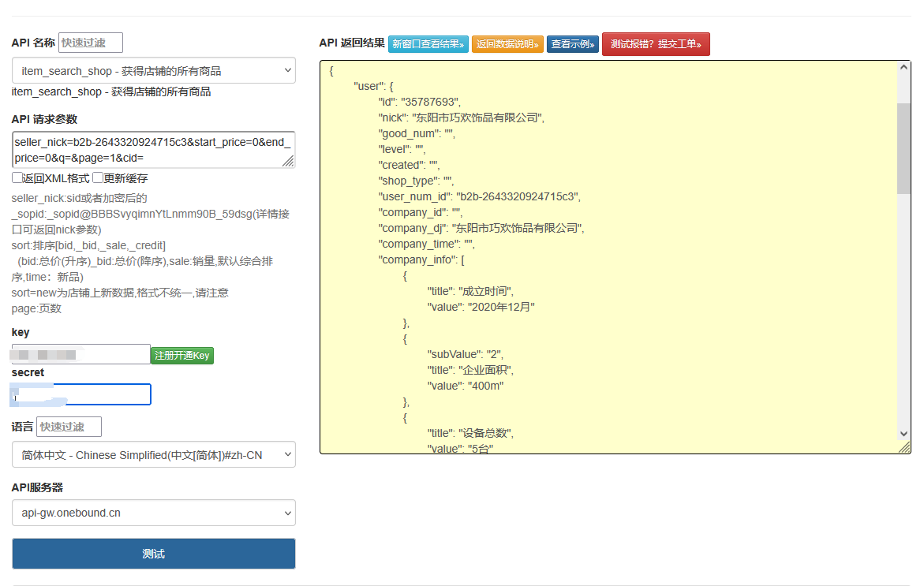Viewport: 924px width, 586px height.
Task: Open 新窗口查看结果 button
Action: point(428,44)
